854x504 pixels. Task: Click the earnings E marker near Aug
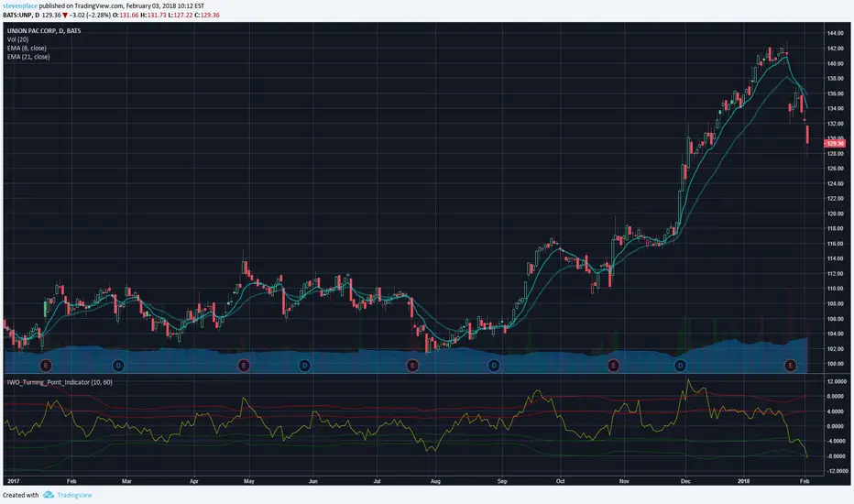pos(413,366)
